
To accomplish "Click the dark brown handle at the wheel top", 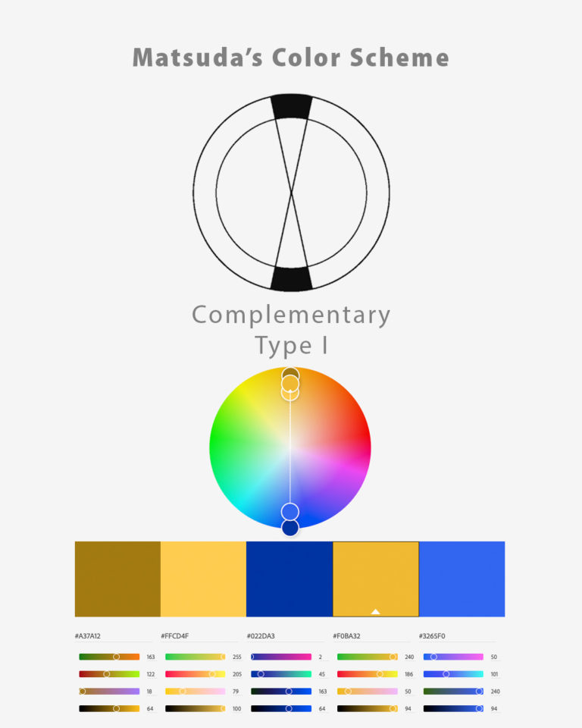I will coord(290,373).
